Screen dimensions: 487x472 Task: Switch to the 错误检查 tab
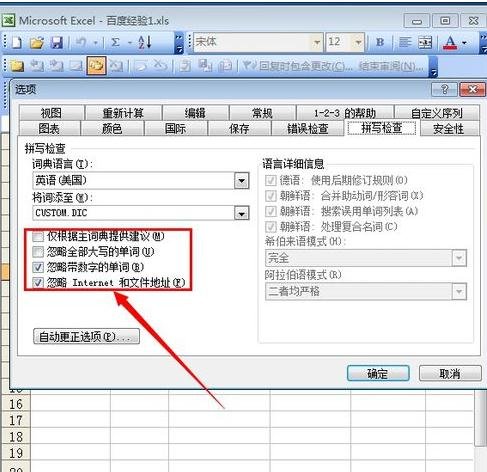click(308, 128)
